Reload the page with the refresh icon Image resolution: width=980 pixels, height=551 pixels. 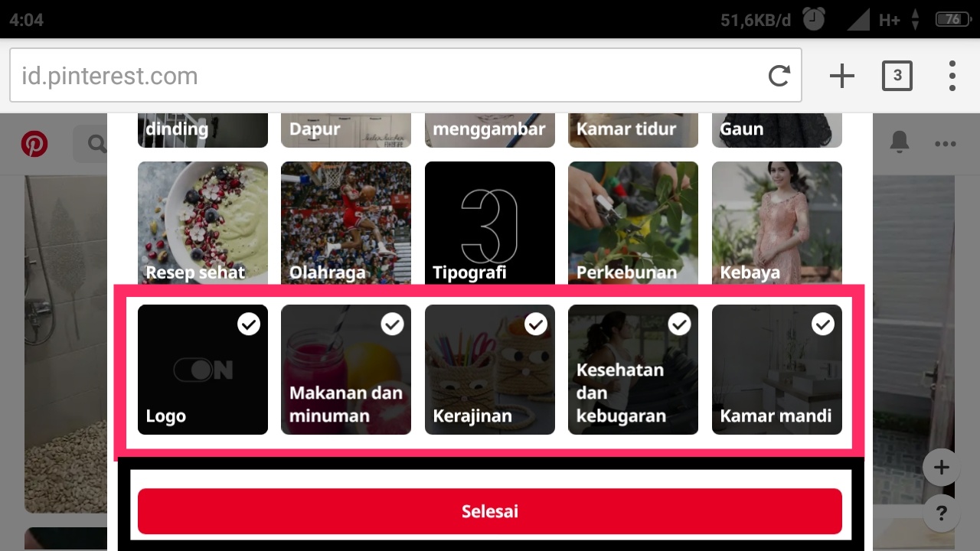coord(779,76)
